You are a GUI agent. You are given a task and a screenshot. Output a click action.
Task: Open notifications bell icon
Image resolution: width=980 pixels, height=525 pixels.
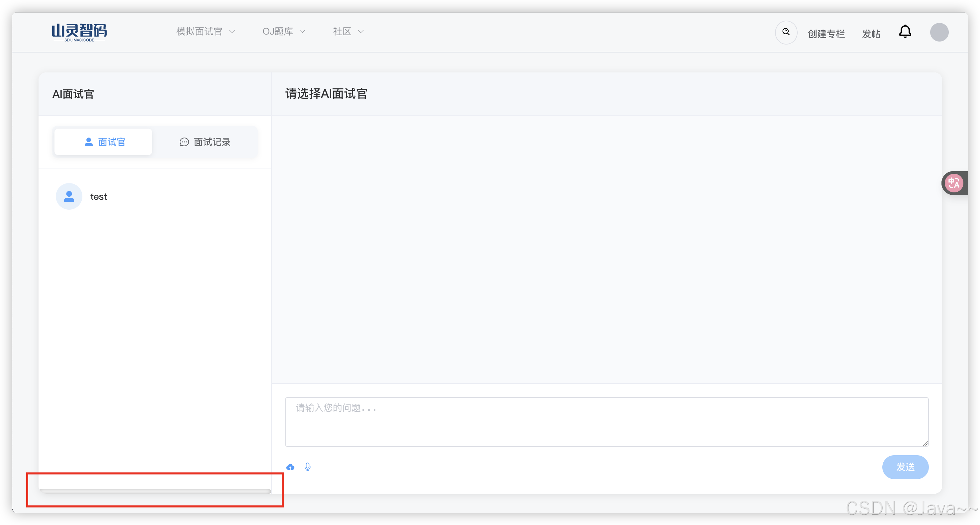click(x=905, y=32)
